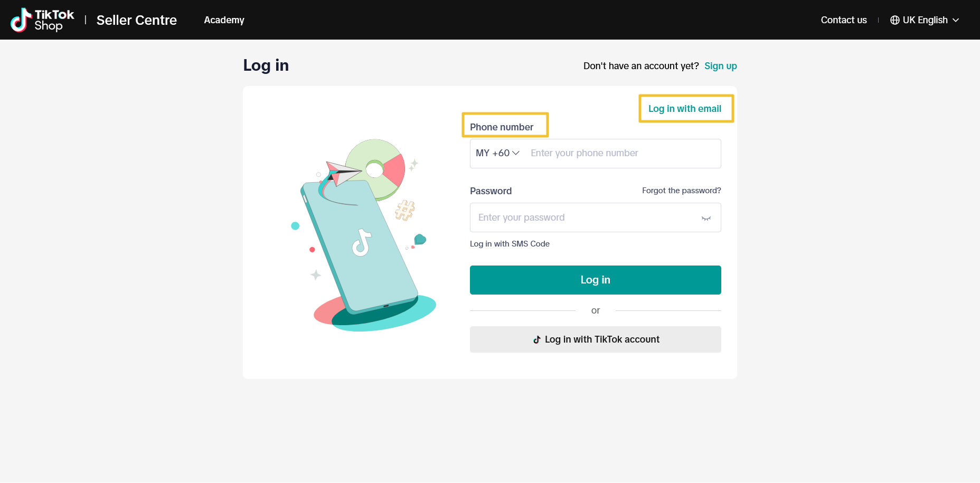This screenshot has height=483, width=980.
Task: Click the phone illustration
Action: tap(359, 243)
